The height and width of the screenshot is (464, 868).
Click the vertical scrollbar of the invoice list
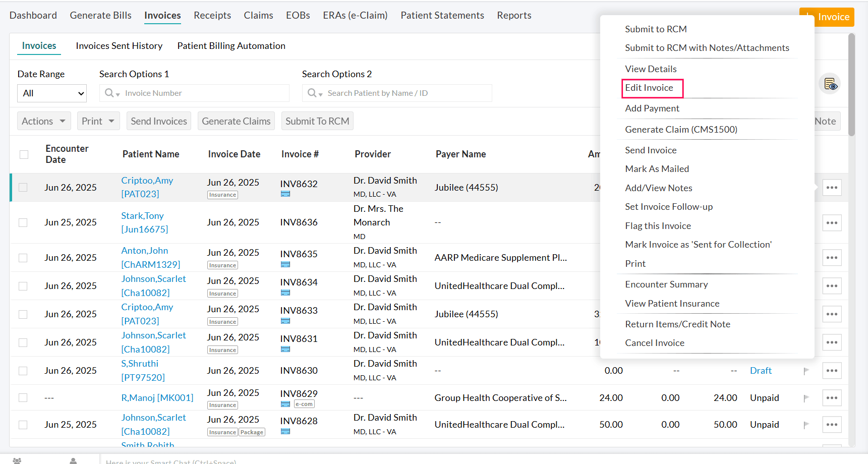(x=851, y=85)
